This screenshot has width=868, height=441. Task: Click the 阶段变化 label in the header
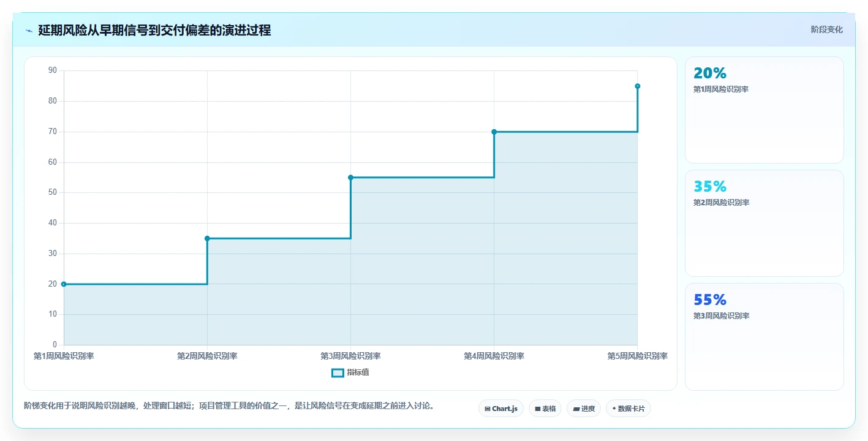pos(826,29)
